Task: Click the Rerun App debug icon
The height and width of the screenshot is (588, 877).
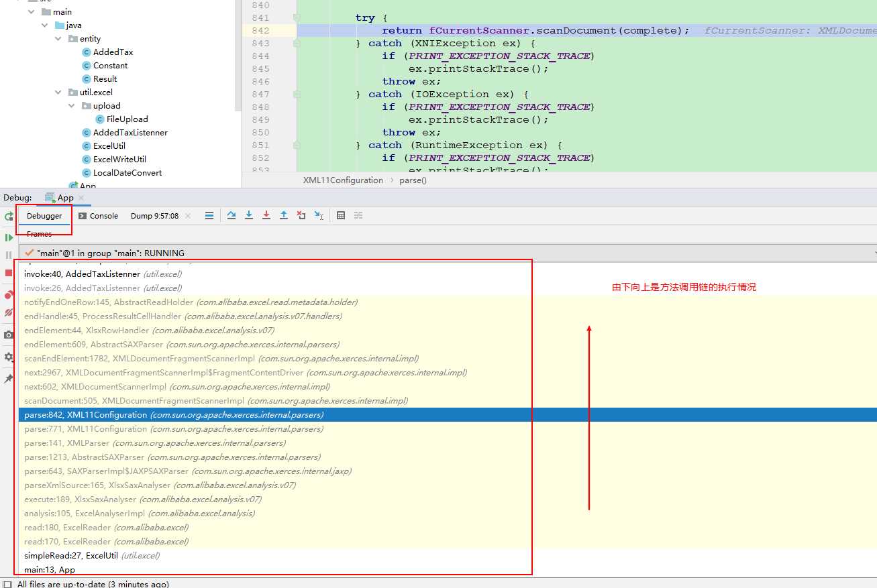Action: point(9,217)
